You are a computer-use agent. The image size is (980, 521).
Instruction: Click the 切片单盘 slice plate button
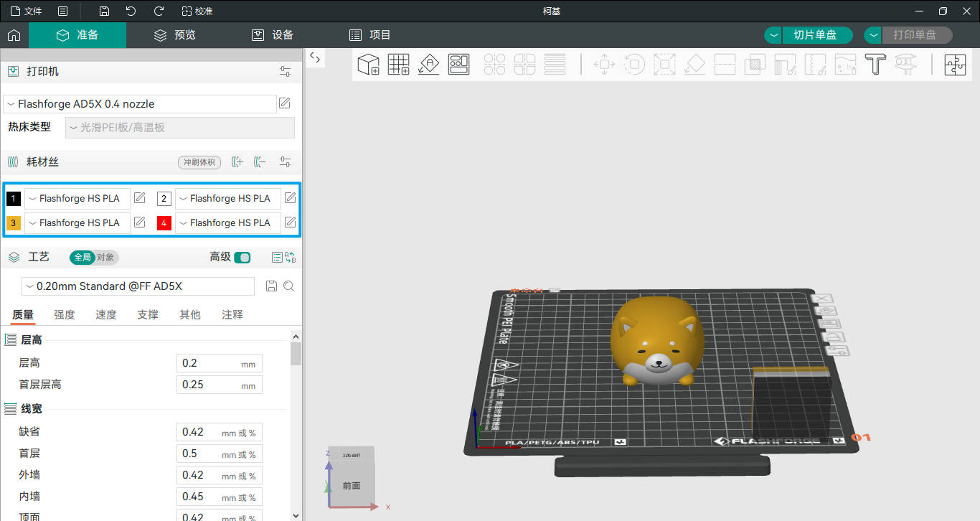816,35
